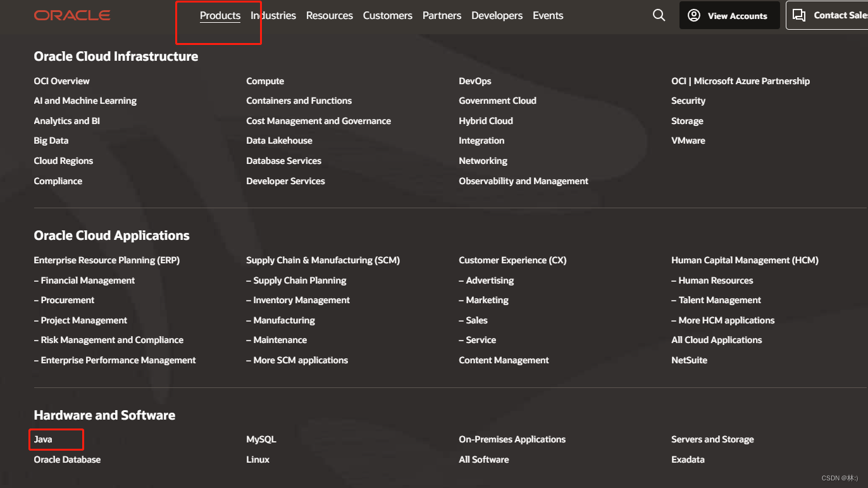Open More SCM applications
The image size is (868, 488).
pyautogui.click(x=297, y=360)
